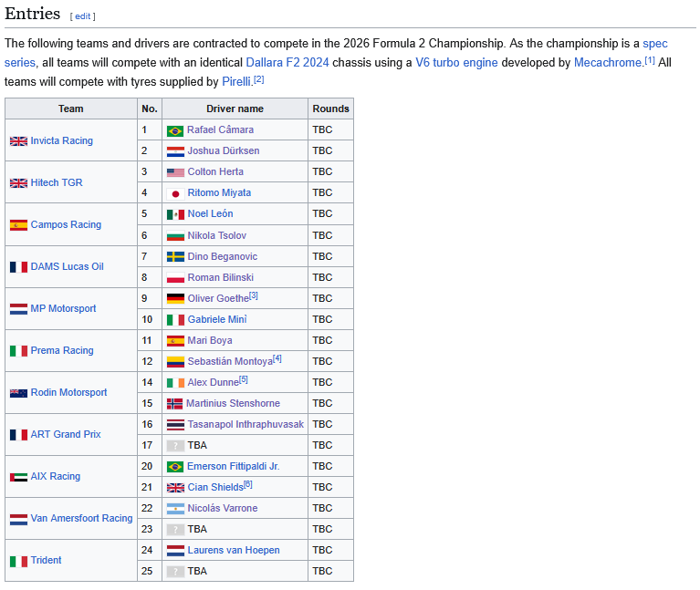Click the UK flag icon beside Invicta Racing
The image size is (700, 590).
(x=19, y=141)
